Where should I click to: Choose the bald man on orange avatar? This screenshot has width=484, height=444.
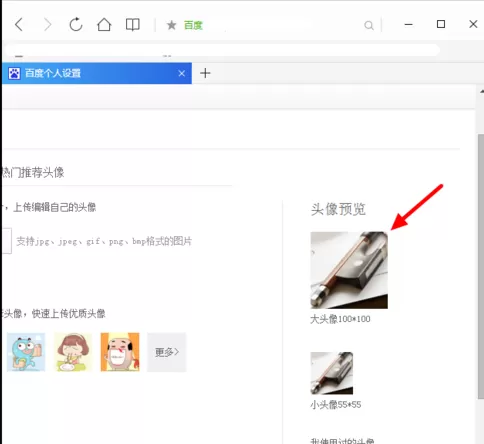(120, 352)
